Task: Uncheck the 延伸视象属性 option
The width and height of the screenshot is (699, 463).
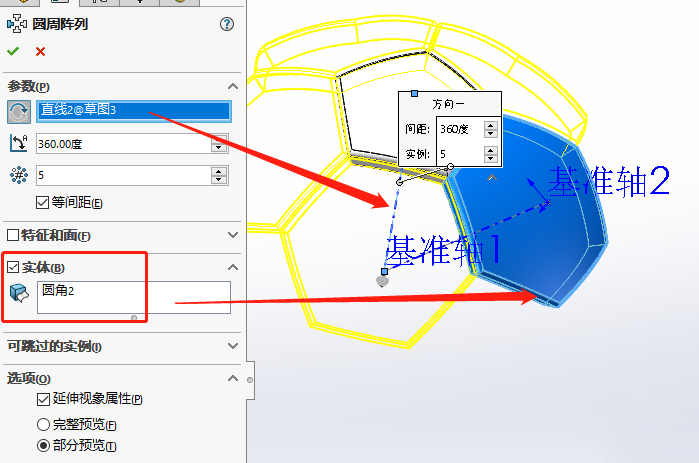Action: tap(42, 399)
